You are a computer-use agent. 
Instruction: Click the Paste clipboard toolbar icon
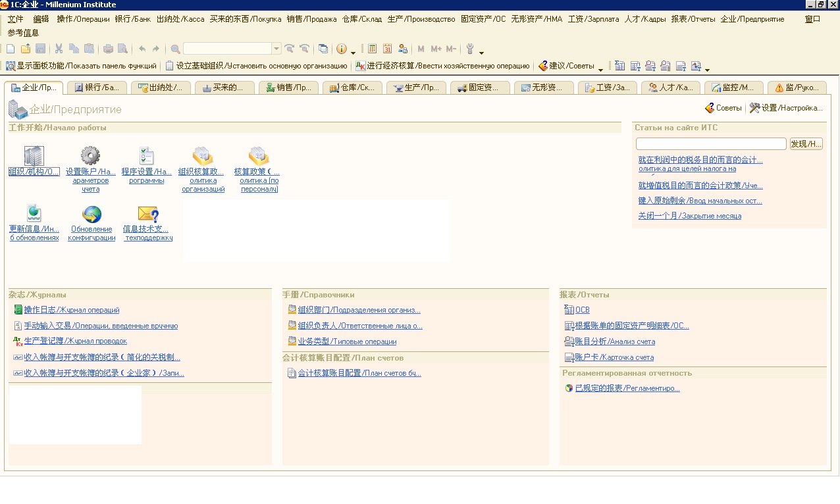[x=89, y=49]
